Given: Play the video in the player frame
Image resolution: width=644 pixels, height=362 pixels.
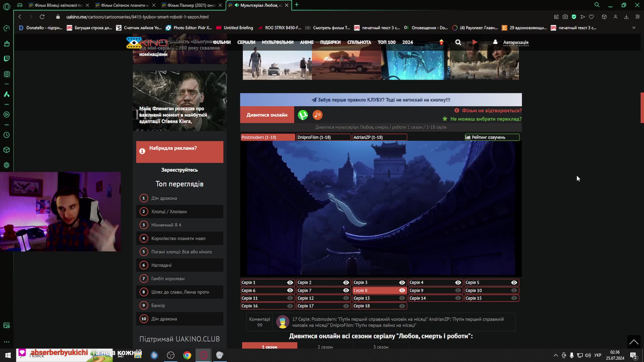Looking at the screenshot, I should tap(381, 208).
